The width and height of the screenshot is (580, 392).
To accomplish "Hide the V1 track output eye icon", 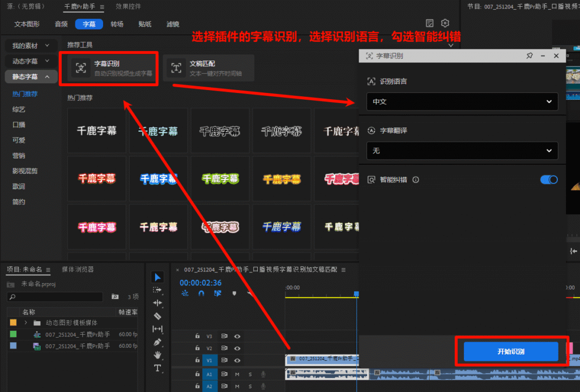I will 237,360.
